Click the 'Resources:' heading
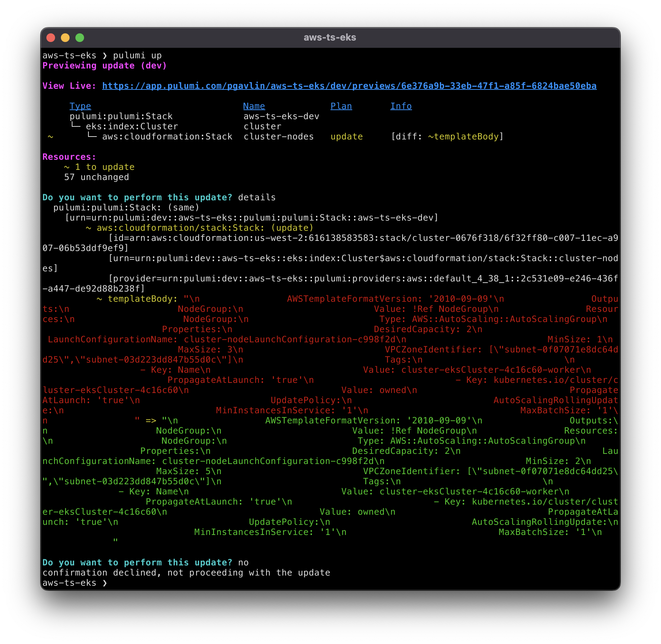Screen dimensions: 661x644 tap(69, 157)
